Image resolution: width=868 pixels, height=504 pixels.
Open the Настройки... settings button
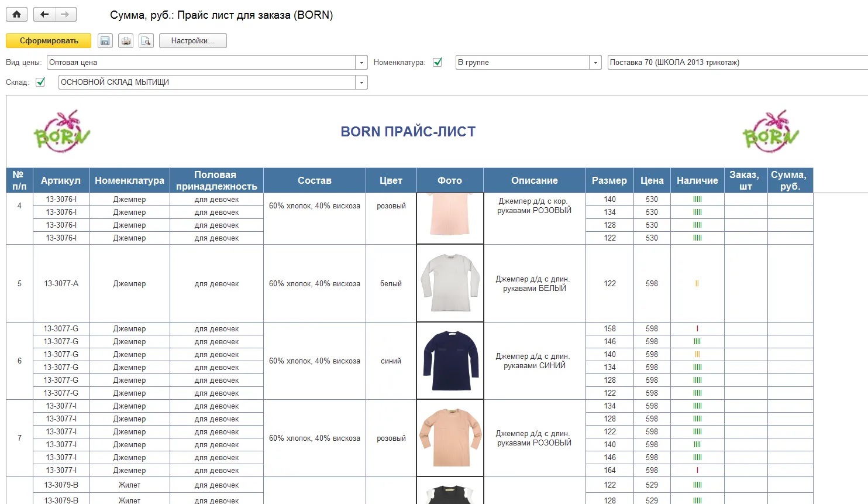pyautogui.click(x=192, y=40)
